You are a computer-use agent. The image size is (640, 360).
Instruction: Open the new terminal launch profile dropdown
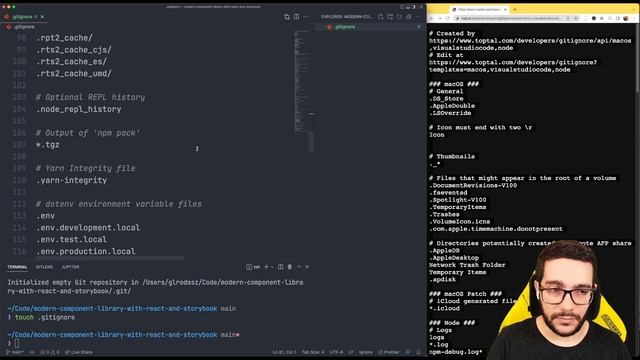tap(272, 267)
